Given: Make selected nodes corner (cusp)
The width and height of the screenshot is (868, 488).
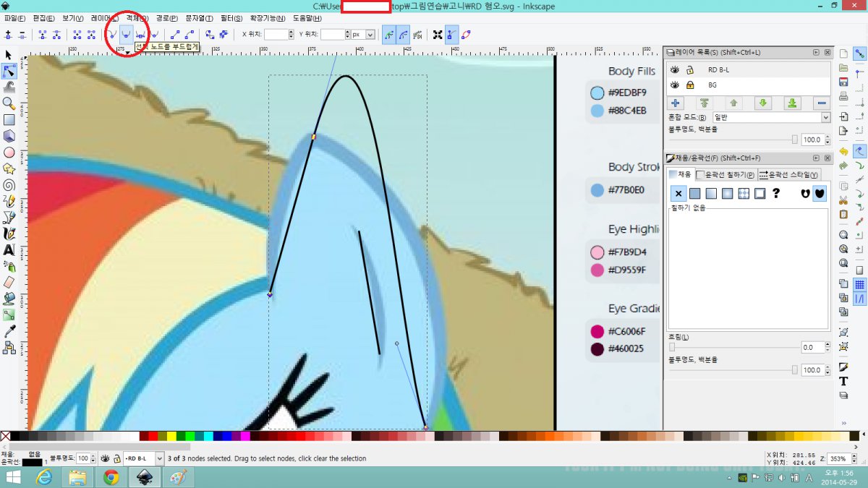Looking at the screenshot, I should [x=113, y=34].
